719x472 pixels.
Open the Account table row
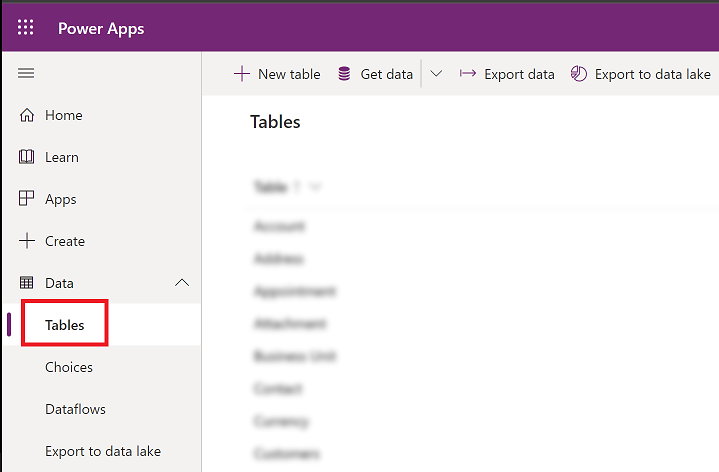[x=279, y=226]
